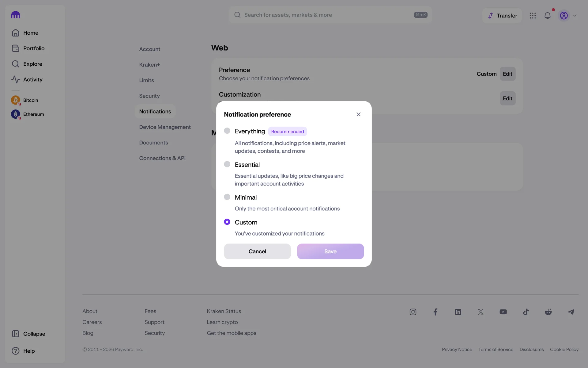Save the notification preference
The image size is (588, 368).
click(x=330, y=251)
